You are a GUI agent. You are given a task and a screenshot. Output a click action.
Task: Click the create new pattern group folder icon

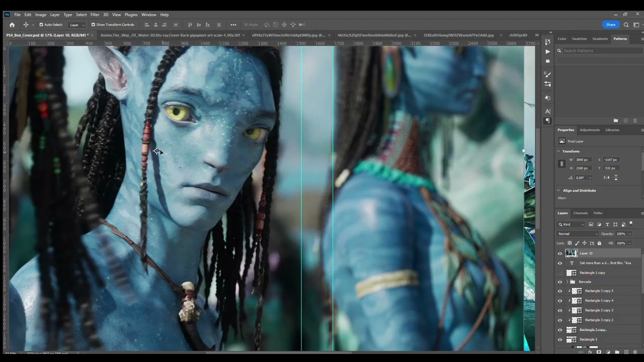point(616,121)
